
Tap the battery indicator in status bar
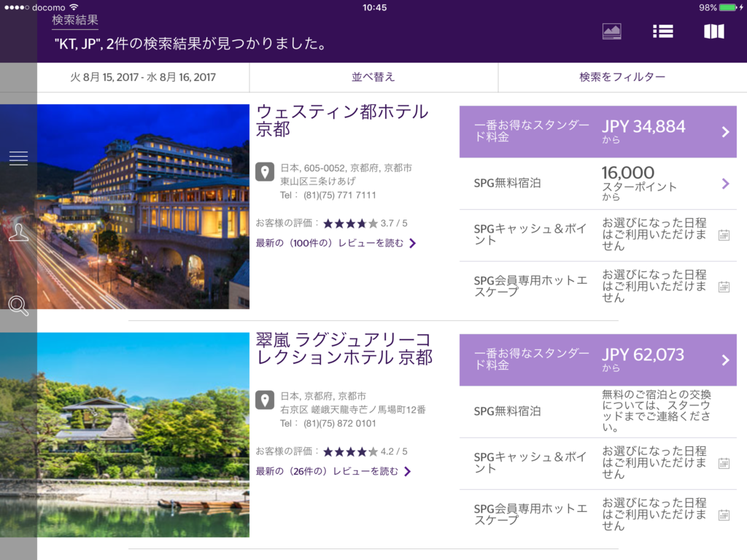click(x=728, y=7)
